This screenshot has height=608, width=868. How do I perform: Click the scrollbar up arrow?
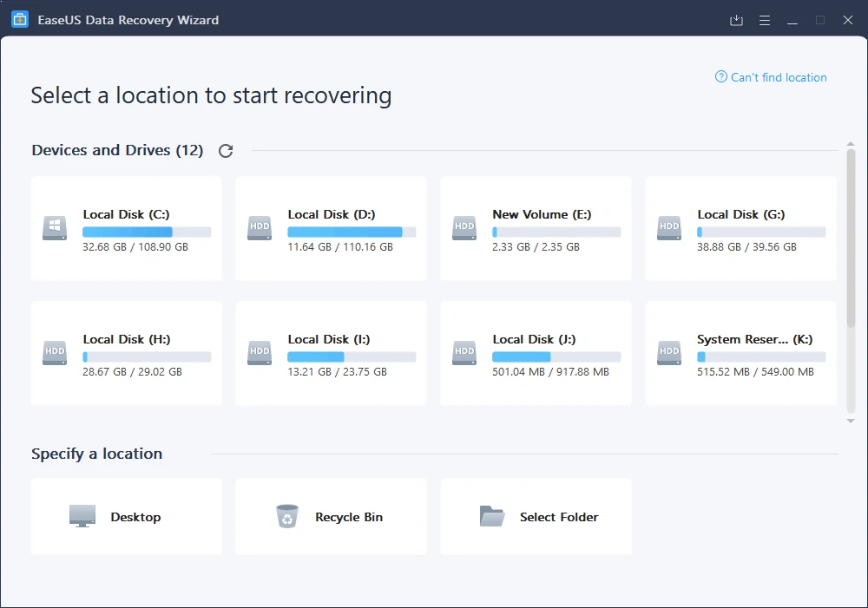(x=851, y=145)
